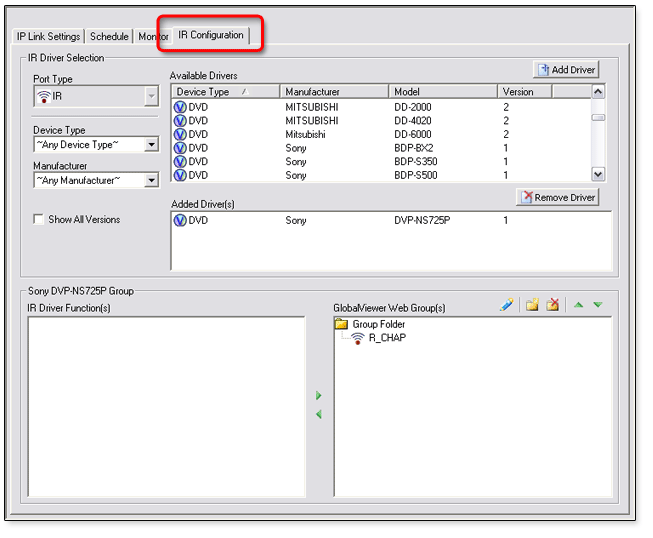The height and width of the screenshot is (538, 653).
Task: Click the Remove Driver button
Action: click(558, 198)
